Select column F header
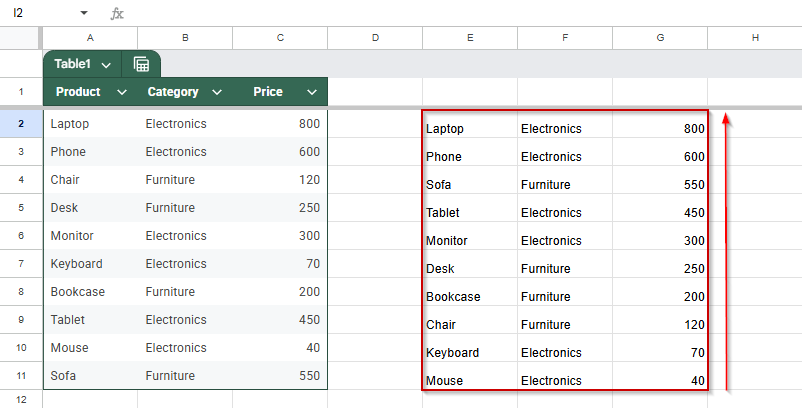 click(565, 38)
